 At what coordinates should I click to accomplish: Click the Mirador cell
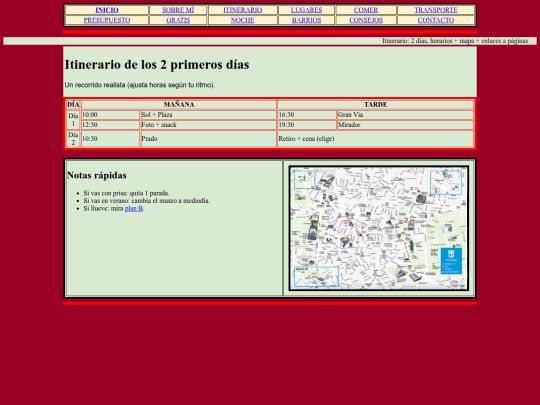coord(405,125)
